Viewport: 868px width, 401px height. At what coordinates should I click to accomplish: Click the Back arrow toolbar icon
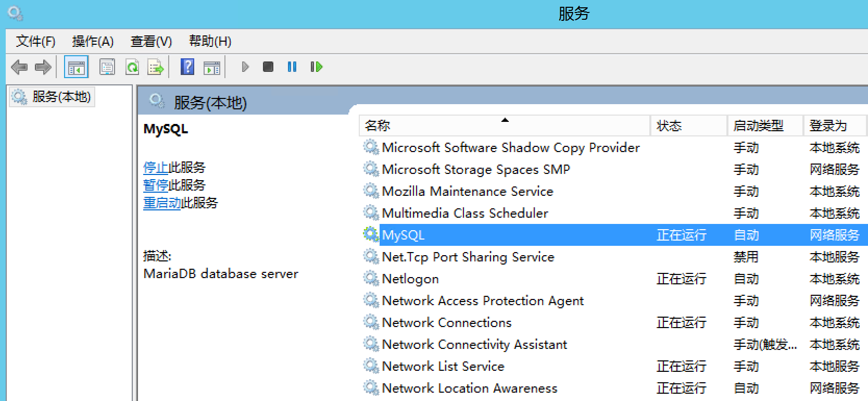pos(19,67)
